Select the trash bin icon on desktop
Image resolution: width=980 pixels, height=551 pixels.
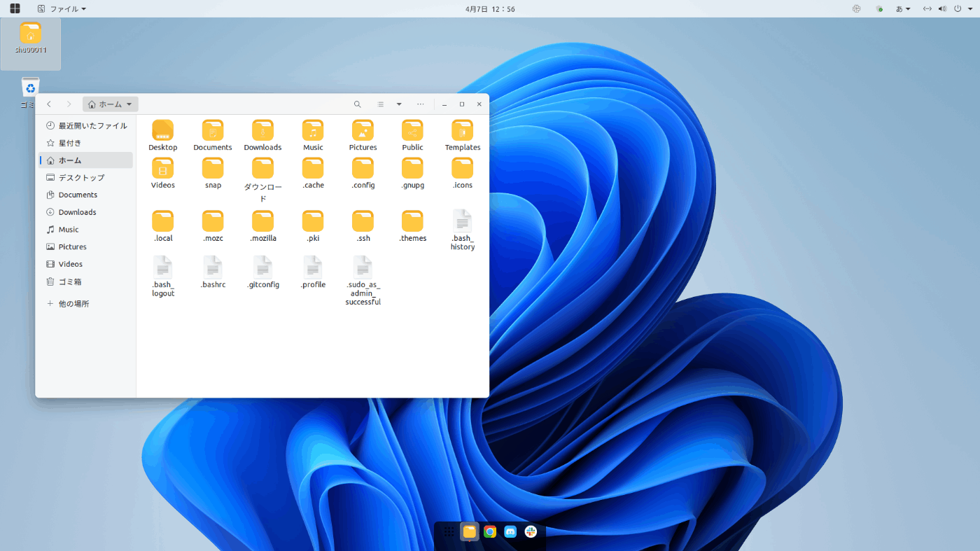(x=30, y=87)
